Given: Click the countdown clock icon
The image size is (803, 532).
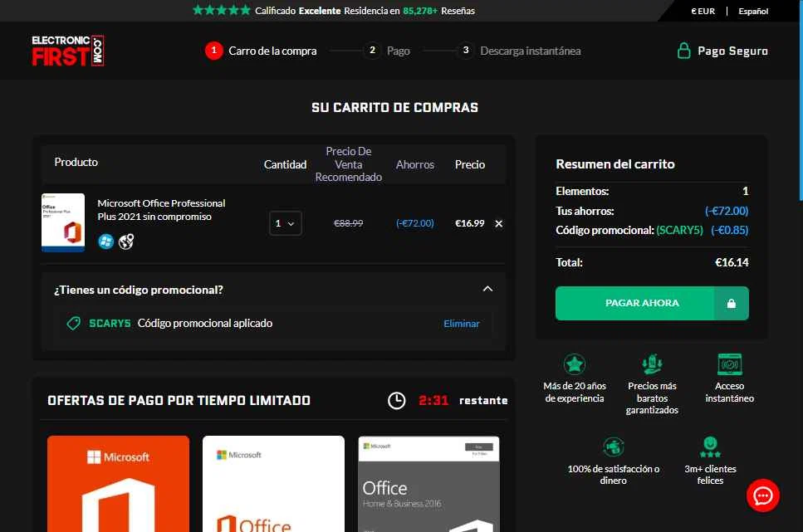Looking at the screenshot, I should tap(396, 400).
